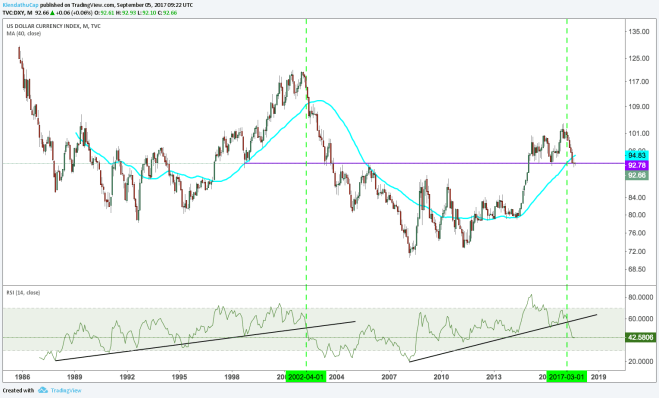
Task: Select the RSI (14, close) indicator label
Action: point(23,293)
